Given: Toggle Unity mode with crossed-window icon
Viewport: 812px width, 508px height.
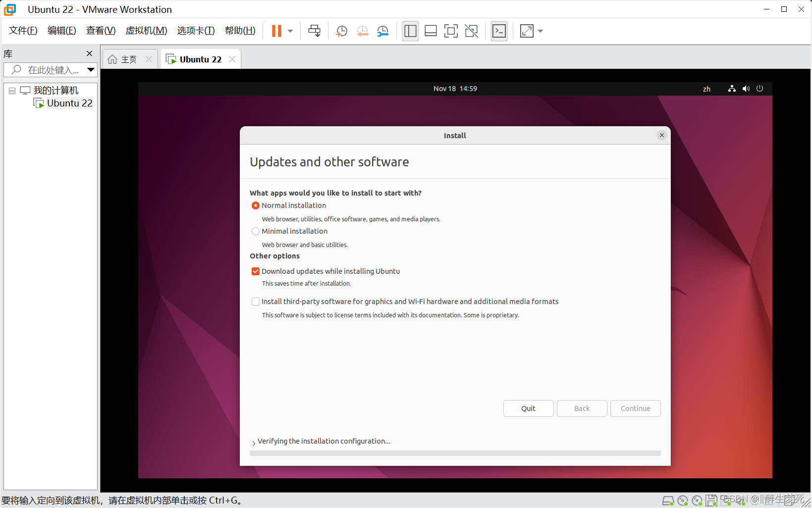Looking at the screenshot, I should pos(471,31).
